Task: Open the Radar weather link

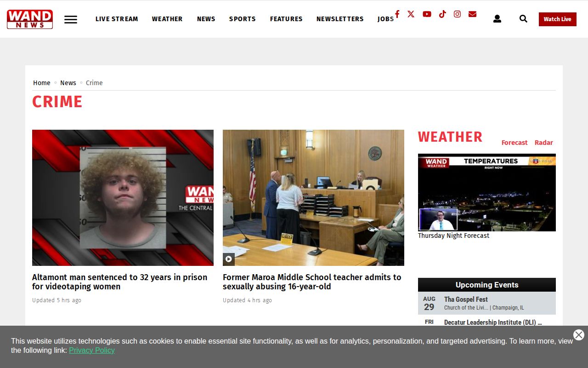Action: tap(544, 143)
